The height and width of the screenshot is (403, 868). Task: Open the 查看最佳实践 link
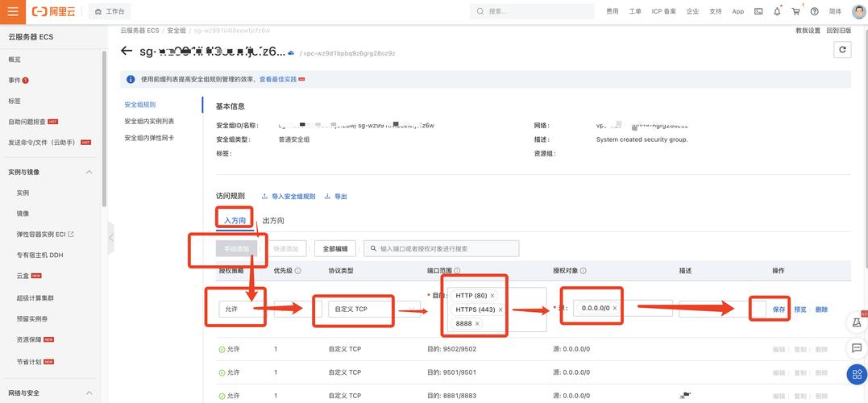[278, 80]
